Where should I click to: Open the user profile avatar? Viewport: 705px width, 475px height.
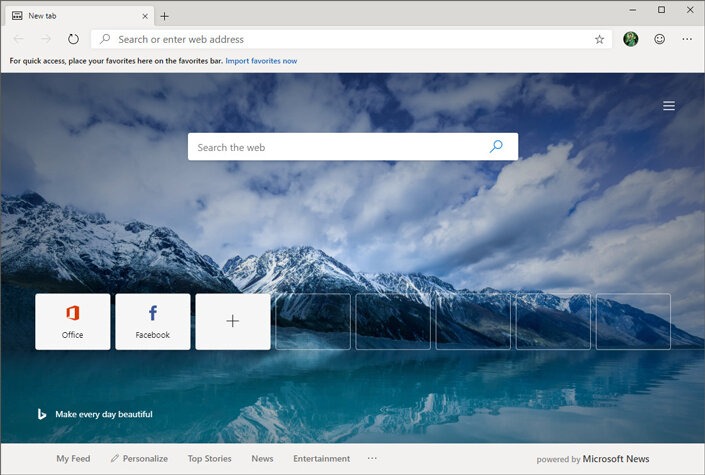point(630,39)
